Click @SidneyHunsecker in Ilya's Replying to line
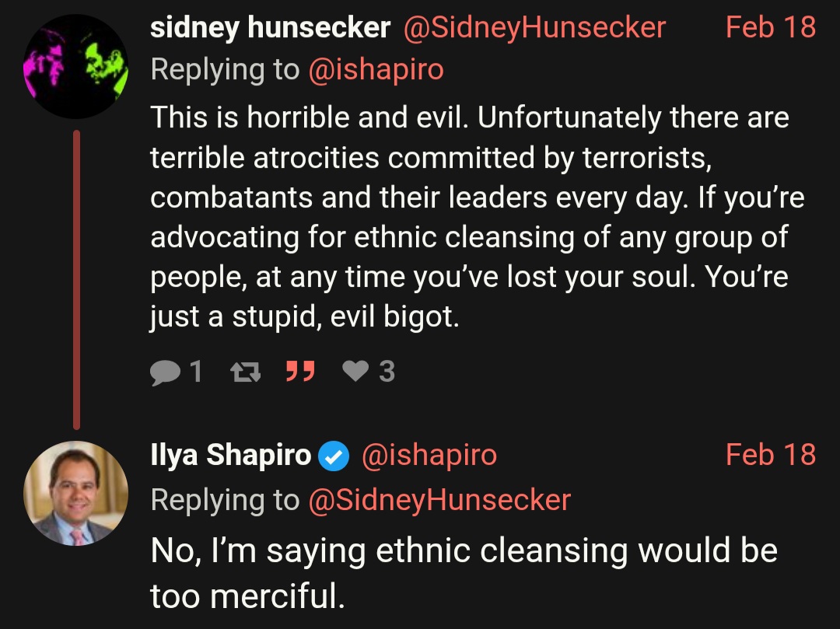The image size is (840, 629). (x=439, y=499)
